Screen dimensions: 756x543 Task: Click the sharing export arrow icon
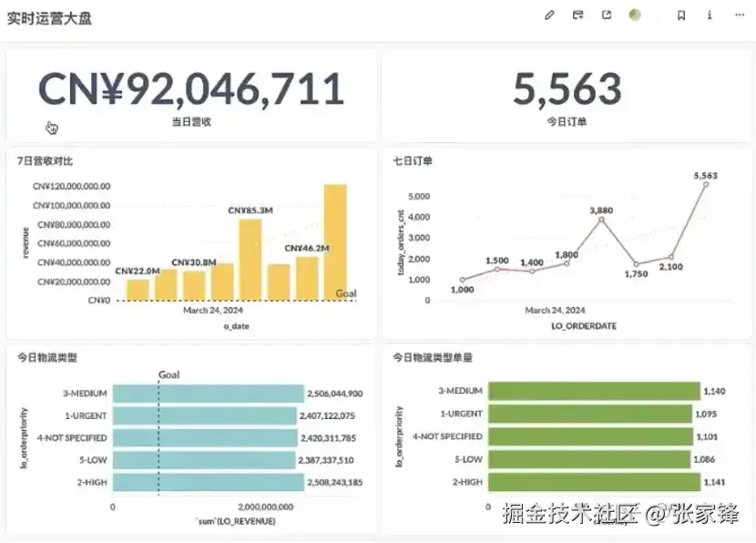pyautogui.click(x=607, y=15)
